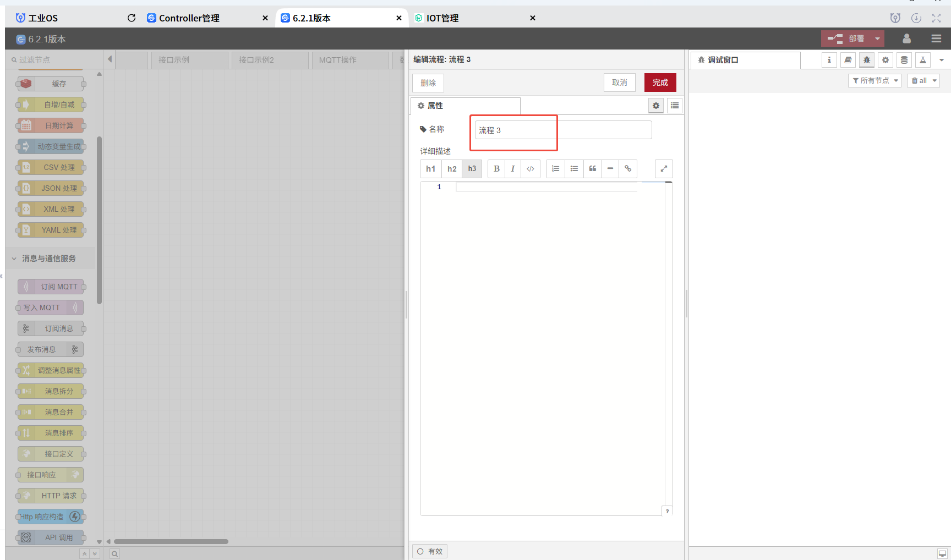Click the 名称 name input field
This screenshot has width=951, height=560.
[x=562, y=130]
